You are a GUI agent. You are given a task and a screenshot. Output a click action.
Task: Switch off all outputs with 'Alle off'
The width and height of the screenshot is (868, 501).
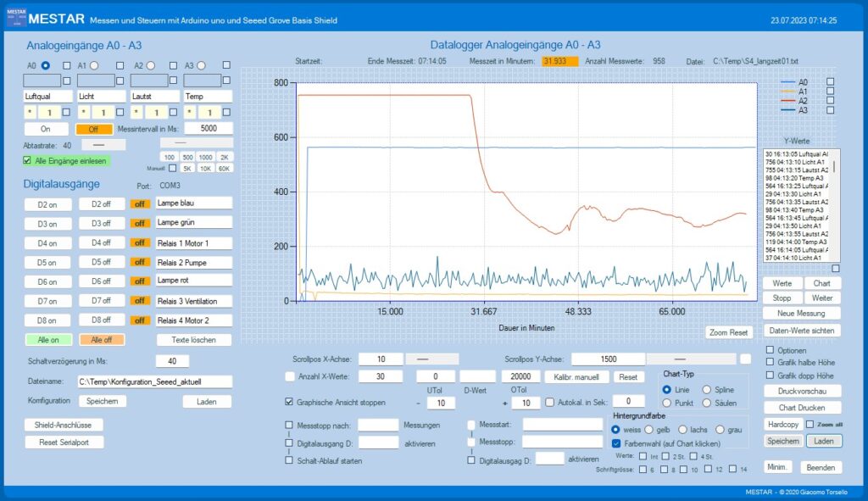click(102, 340)
